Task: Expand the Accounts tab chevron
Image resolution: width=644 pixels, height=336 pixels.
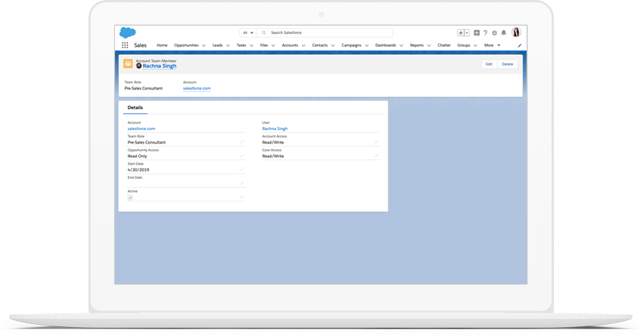Action: [x=304, y=46]
